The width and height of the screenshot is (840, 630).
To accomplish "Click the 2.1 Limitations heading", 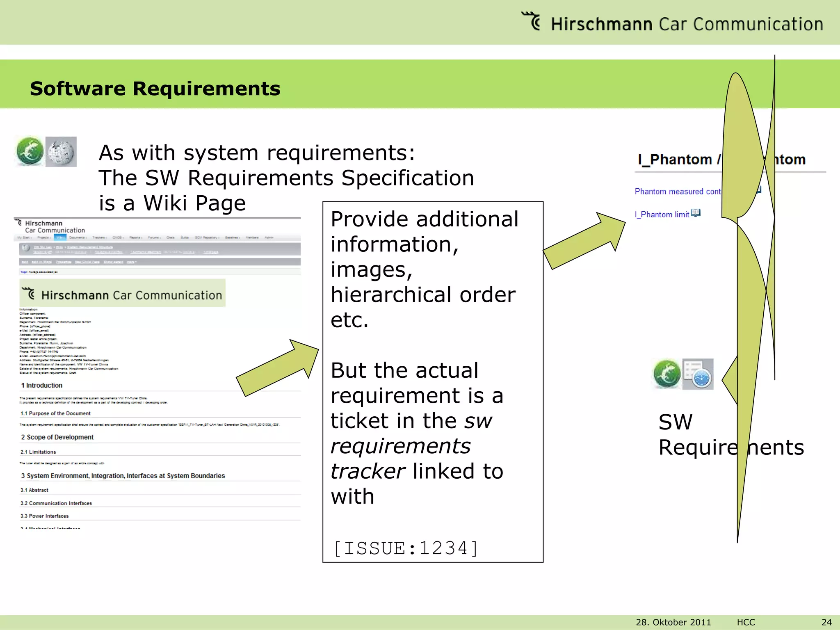I will [38, 452].
